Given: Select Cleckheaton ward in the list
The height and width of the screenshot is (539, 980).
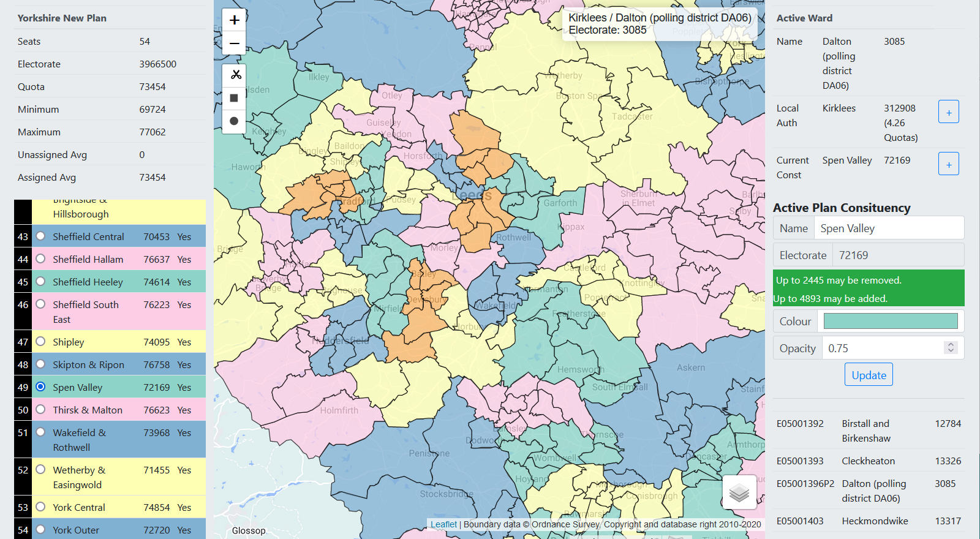Looking at the screenshot, I should pyautogui.click(x=868, y=461).
